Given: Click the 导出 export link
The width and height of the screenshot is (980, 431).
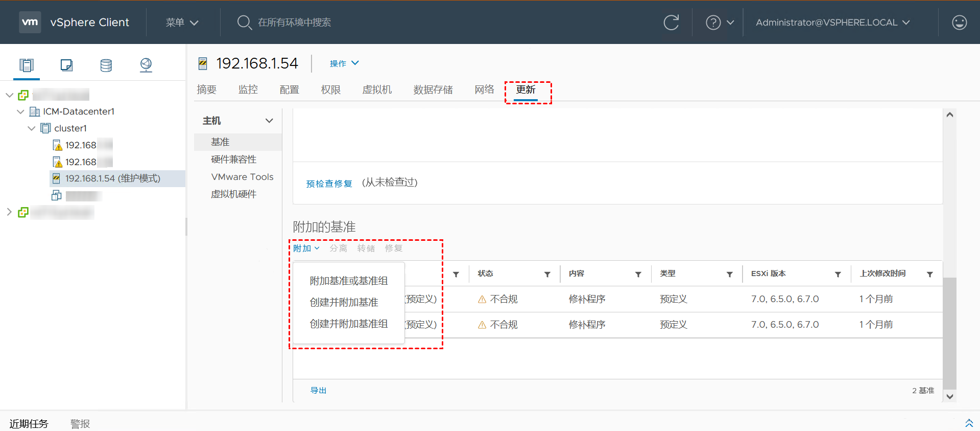Looking at the screenshot, I should (x=318, y=391).
